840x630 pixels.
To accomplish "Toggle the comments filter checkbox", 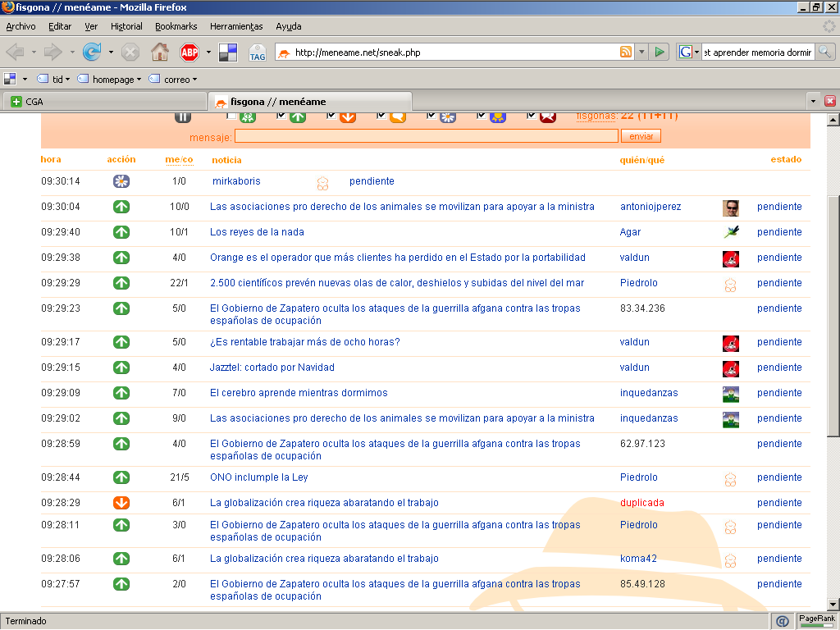I will pyautogui.click(x=381, y=116).
